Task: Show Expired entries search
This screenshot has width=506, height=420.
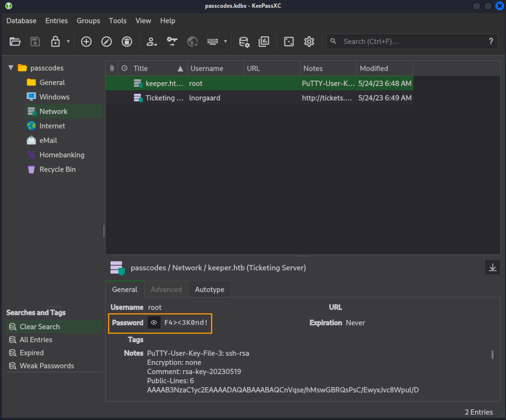Action: 54,353
